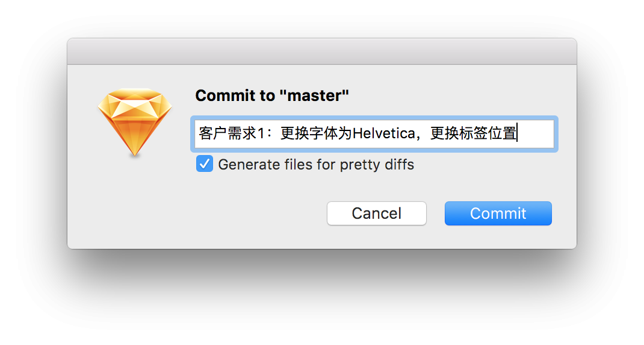Image resolution: width=644 pixels, height=345 pixels.
Task: Click the Sketch diamond app icon
Action: click(x=135, y=122)
